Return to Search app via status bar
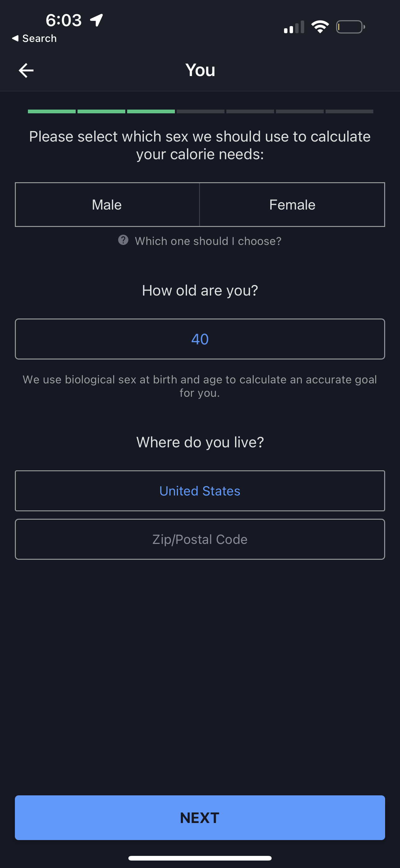 pyautogui.click(x=34, y=38)
